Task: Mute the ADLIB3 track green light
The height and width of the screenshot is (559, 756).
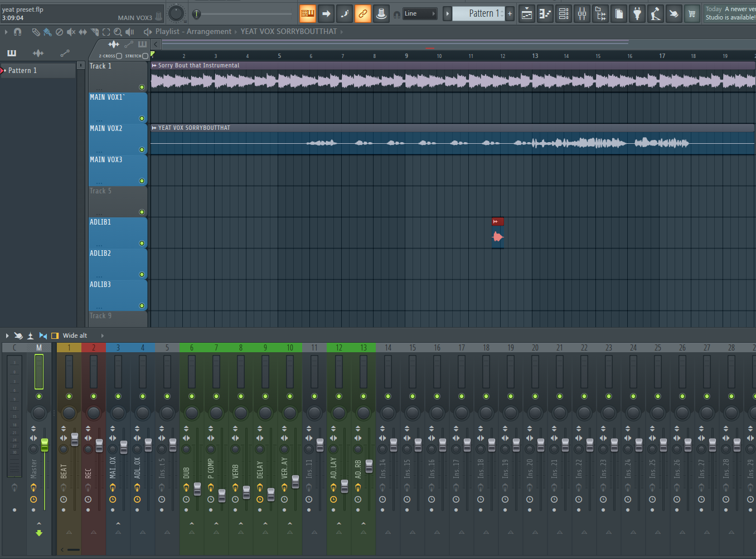Action: (x=142, y=305)
